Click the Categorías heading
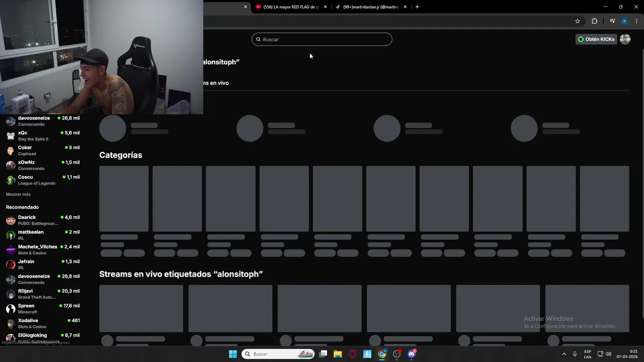Image resolution: width=644 pixels, height=362 pixels. [x=121, y=155]
